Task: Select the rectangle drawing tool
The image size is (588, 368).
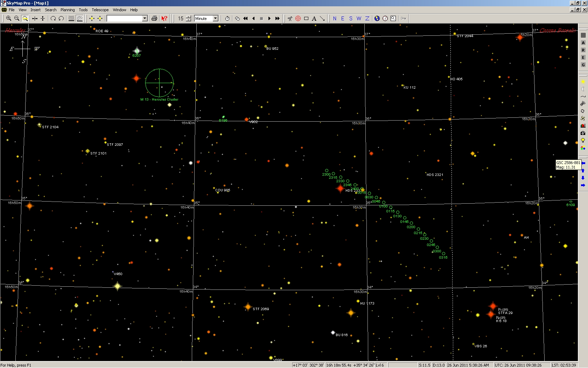Action: click(306, 19)
